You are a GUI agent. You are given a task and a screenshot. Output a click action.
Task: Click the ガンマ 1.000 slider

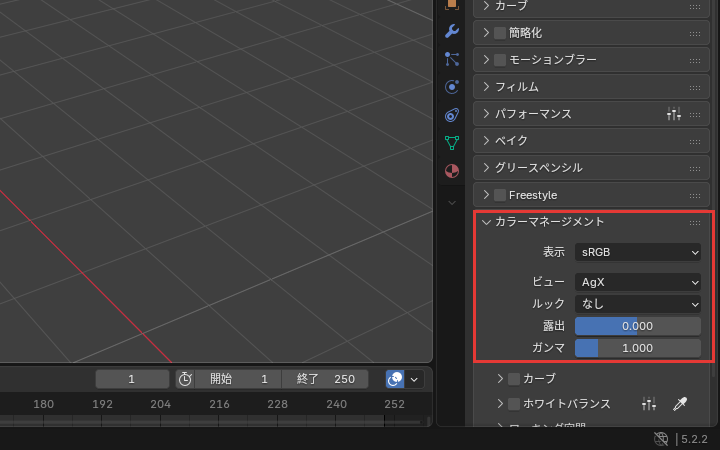point(638,348)
